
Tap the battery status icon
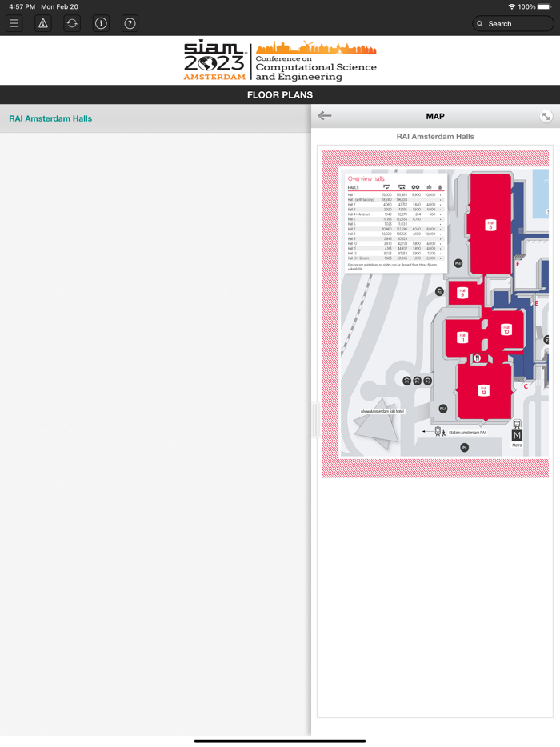coord(544,6)
